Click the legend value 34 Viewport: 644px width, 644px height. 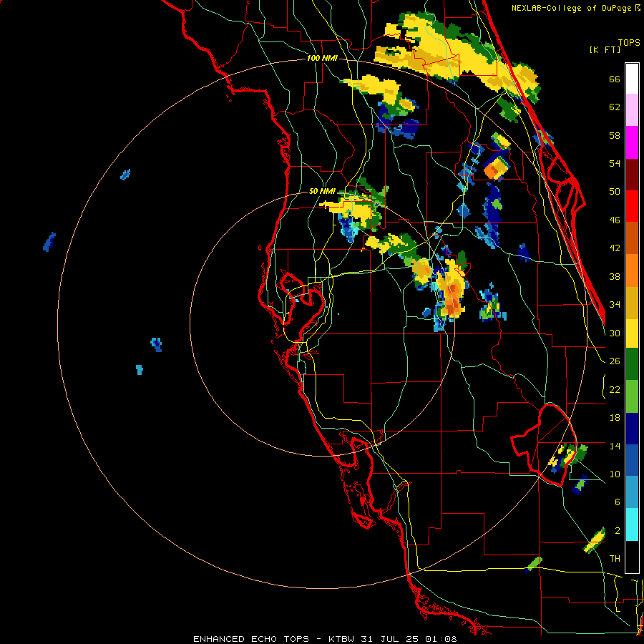[x=615, y=305]
